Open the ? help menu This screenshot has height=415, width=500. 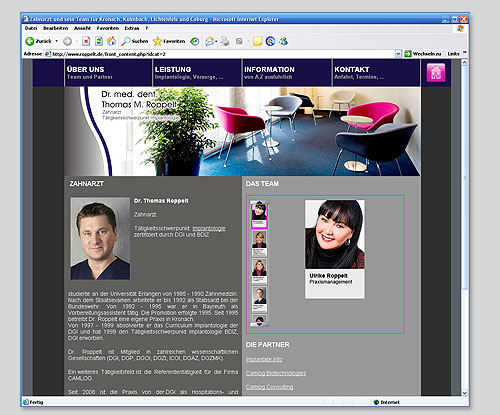coord(147,28)
